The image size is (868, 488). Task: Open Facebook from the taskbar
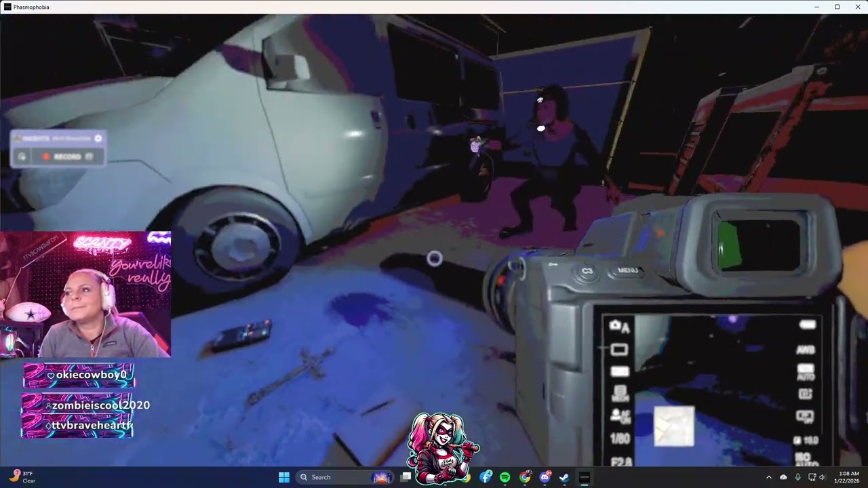tap(486, 477)
